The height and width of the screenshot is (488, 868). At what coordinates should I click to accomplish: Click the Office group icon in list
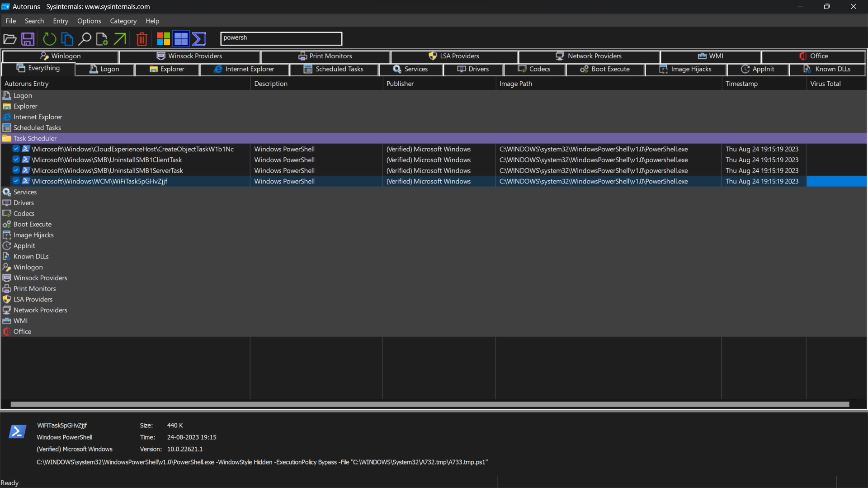click(x=7, y=331)
